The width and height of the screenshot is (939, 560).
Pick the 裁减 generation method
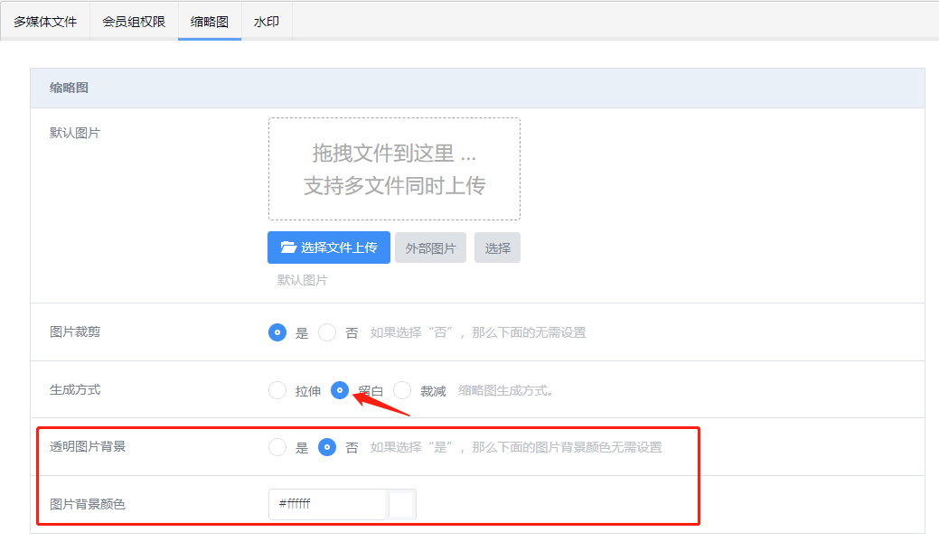point(402,390)
